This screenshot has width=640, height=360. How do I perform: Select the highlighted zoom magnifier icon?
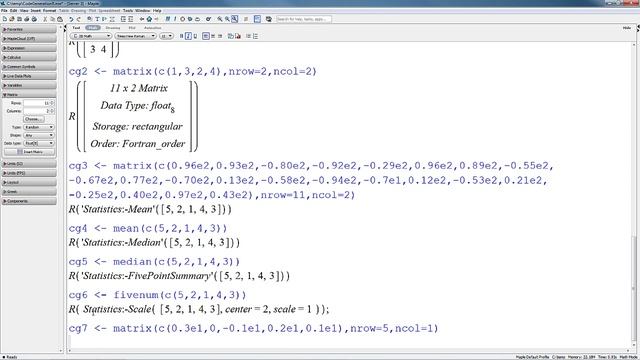click(x=234, y=19)
